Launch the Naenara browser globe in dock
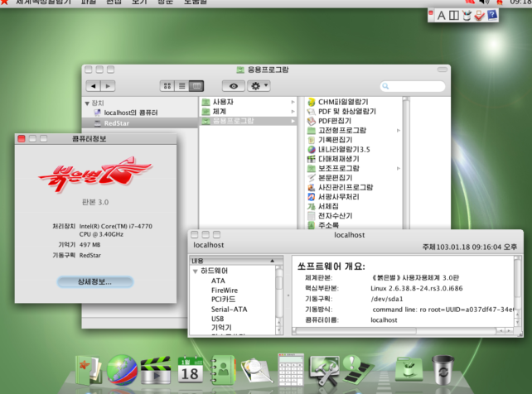 pos(122,370)
